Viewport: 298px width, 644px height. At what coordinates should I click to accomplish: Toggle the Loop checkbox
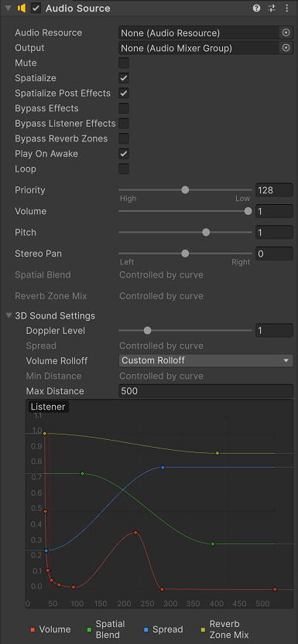(x=124, y=169)
